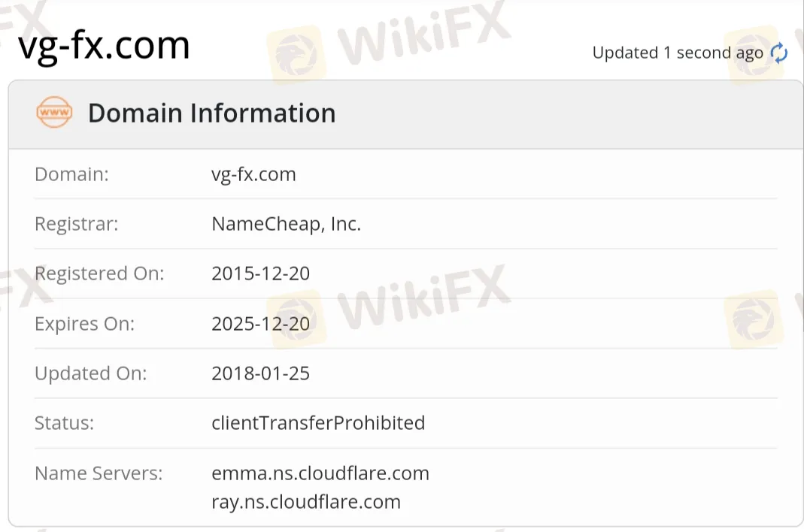Select the ray.ns.cloudflare.com name server
The width and height of the screenshot is (804, 532).
306,502
